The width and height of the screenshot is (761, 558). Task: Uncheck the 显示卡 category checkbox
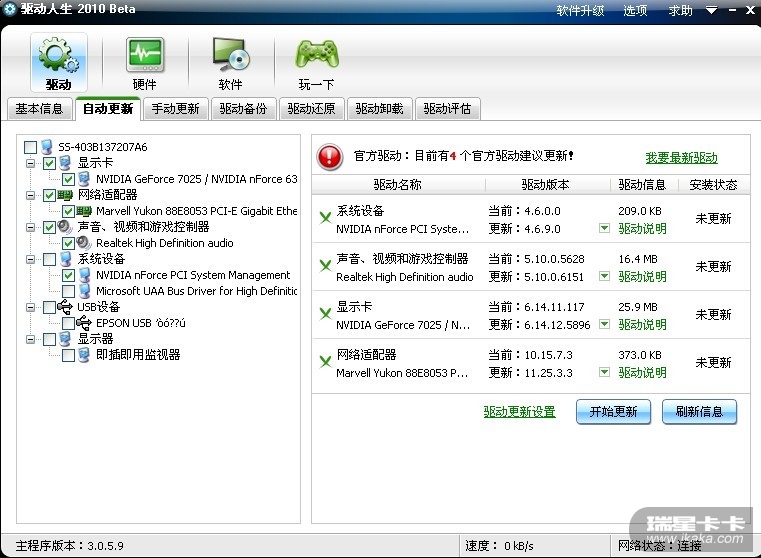tap(49, 163)
